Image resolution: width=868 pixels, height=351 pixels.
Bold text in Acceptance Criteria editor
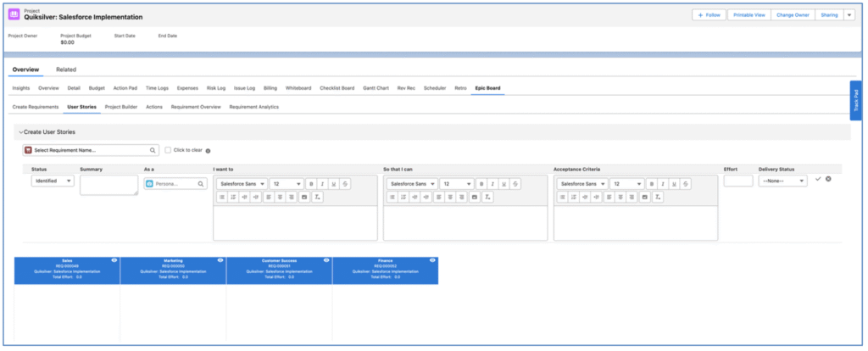652,184
